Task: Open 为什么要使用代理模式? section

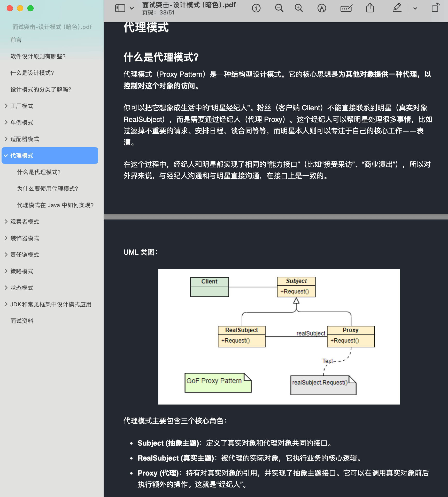Action: click(x=48, y=189)
